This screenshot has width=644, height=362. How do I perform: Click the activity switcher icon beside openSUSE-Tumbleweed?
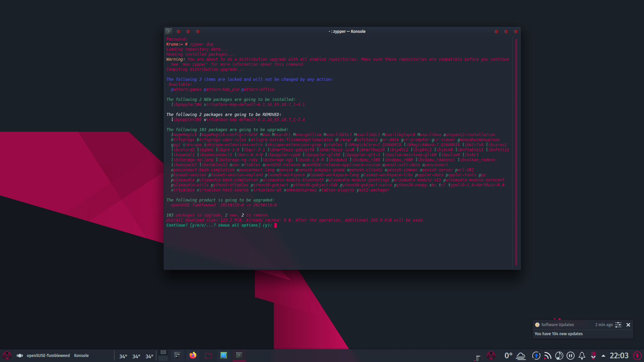(x=20, y=356)
